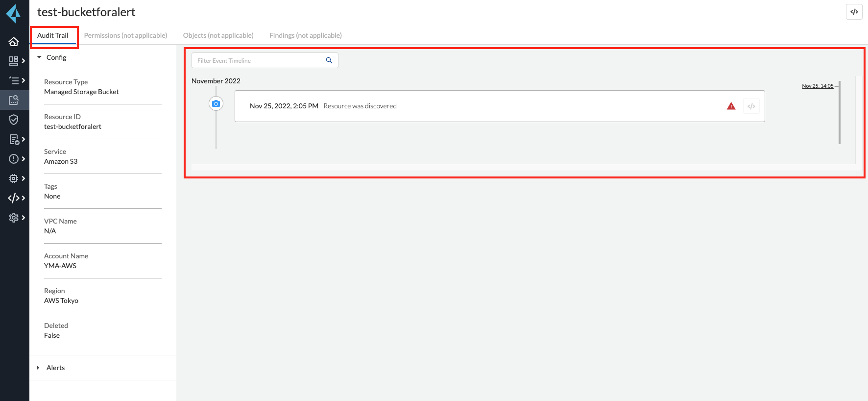Screen dimensions: 868x401
Task: Open the settings gear icon in the sidebar
Action: 14,218
